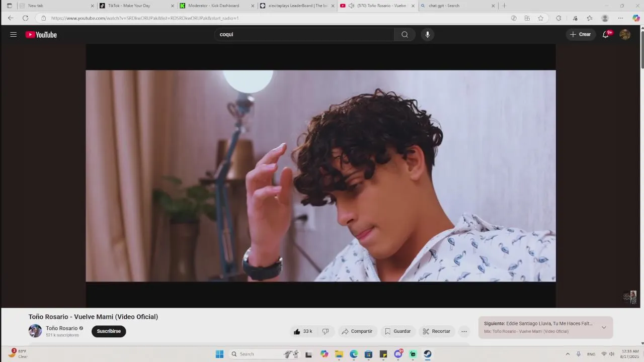The width and height of the screenshot is (644, 362).
Task: Mute the tab via speaker icon
Action: pyautogui.click(x=351, y=6)
